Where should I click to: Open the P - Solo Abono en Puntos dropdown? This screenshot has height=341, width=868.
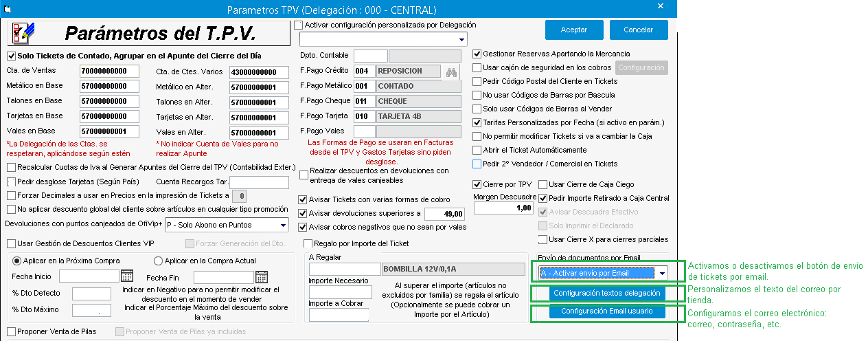click(283, 225)
